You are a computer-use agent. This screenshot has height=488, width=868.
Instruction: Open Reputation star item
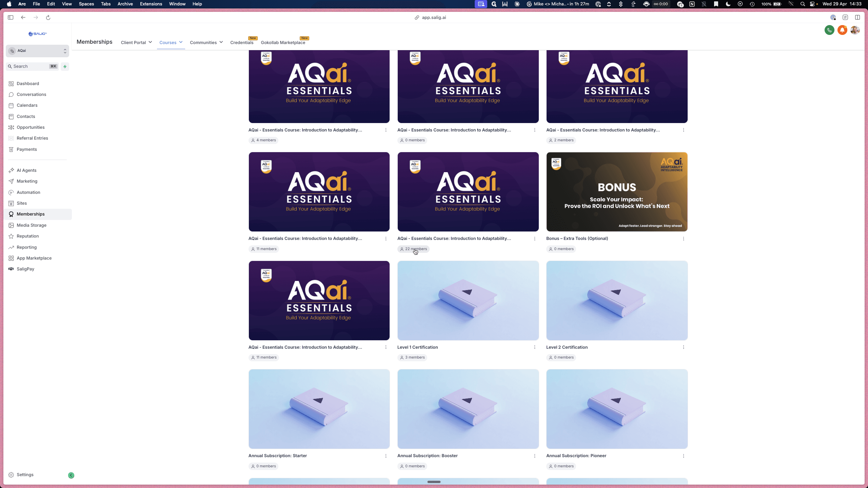pyautogui.click(x=11, y=236)
